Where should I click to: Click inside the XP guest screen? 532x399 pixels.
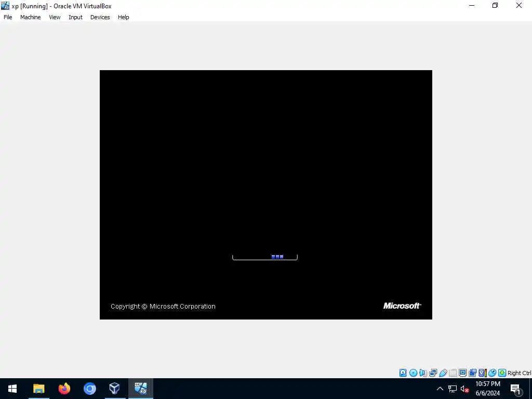266,195
